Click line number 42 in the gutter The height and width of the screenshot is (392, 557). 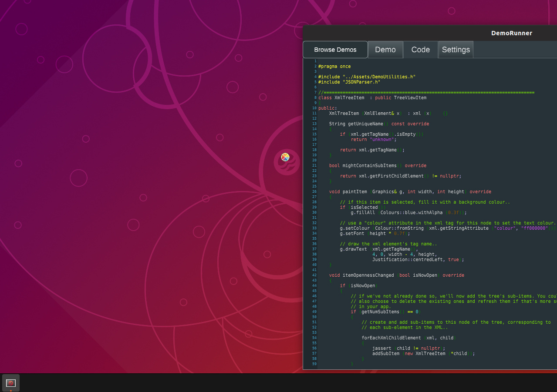[314, 275]
